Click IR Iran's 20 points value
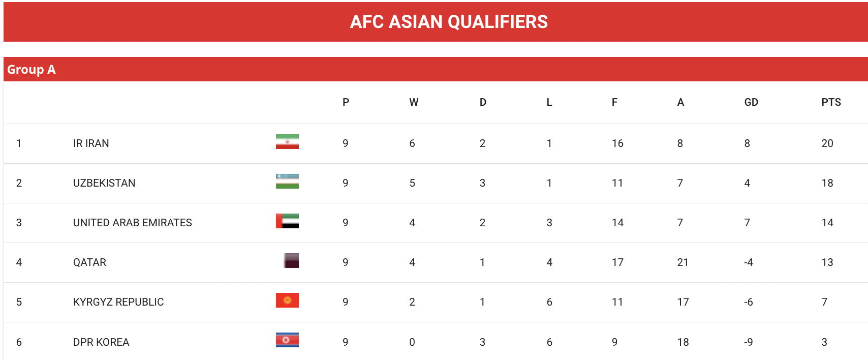868x360 pixels. pos(827,143)
